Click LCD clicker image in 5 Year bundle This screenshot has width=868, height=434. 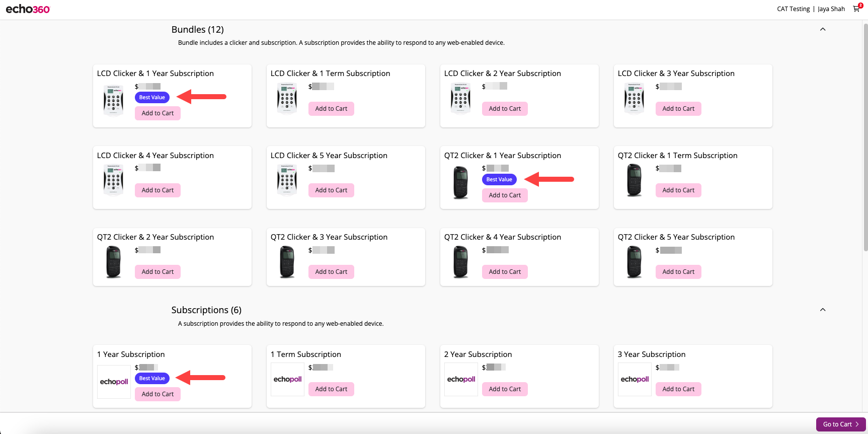(287, 180)
